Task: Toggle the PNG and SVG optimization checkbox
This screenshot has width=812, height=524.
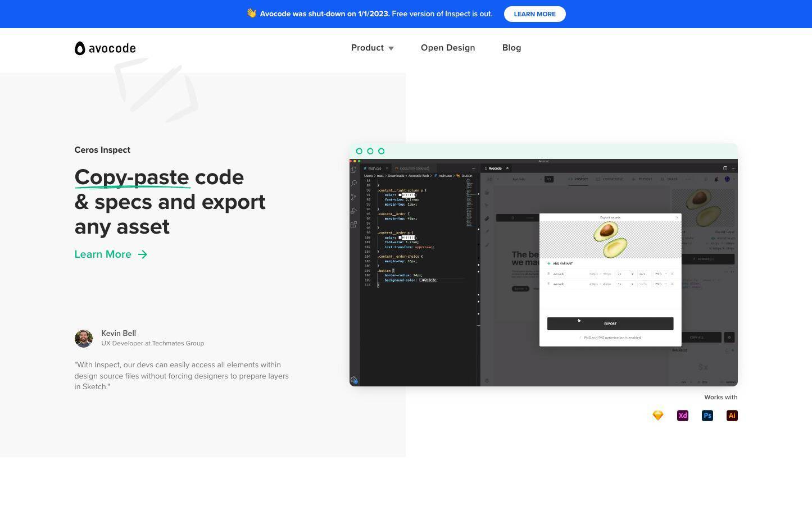Action: click(x=580, y=338)
